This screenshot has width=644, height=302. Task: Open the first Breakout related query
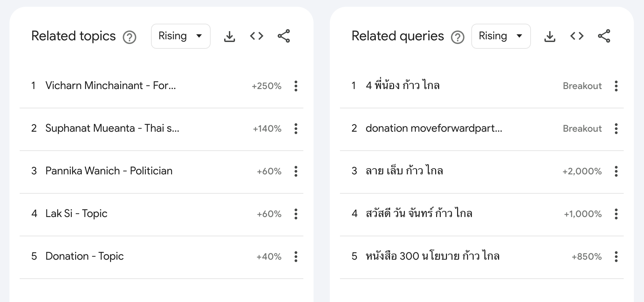[x=403, y=86]
